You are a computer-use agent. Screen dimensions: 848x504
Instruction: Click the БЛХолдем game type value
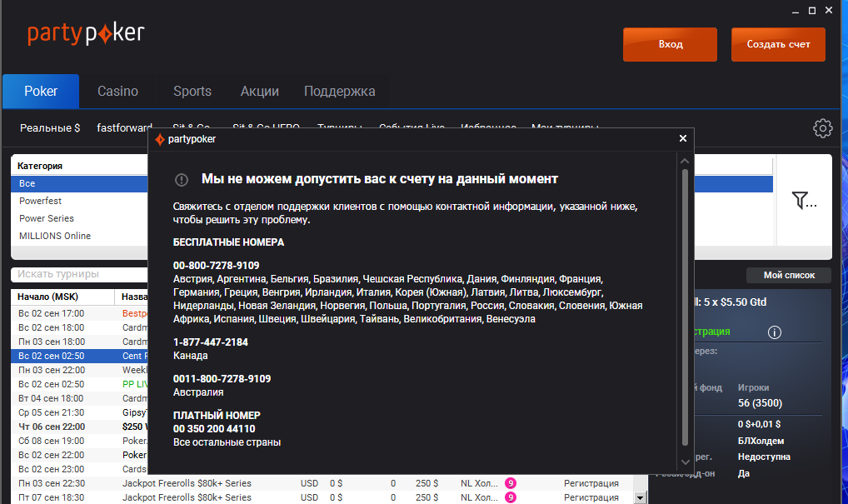[x=761, y=441]
